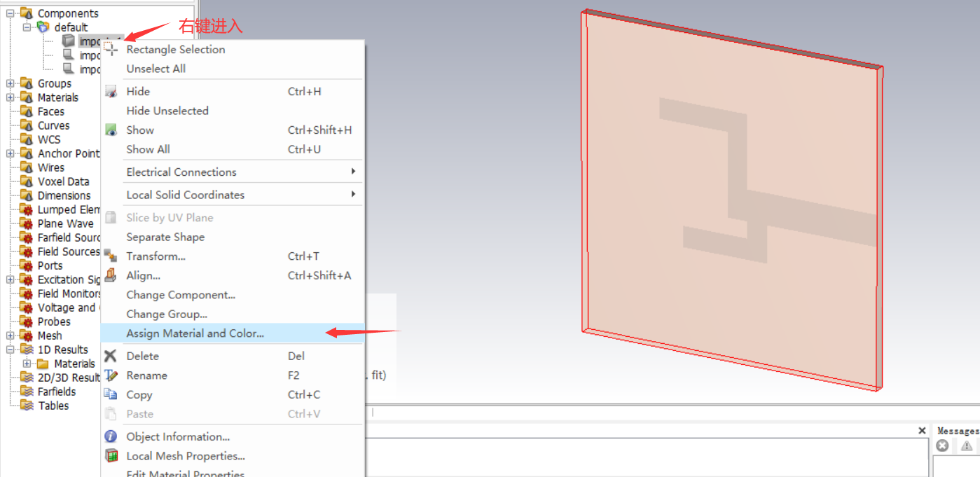The width and height of the screenshot is (980, 477).
Task: Select Curves in navigation tree
Action: click(54, 125)
